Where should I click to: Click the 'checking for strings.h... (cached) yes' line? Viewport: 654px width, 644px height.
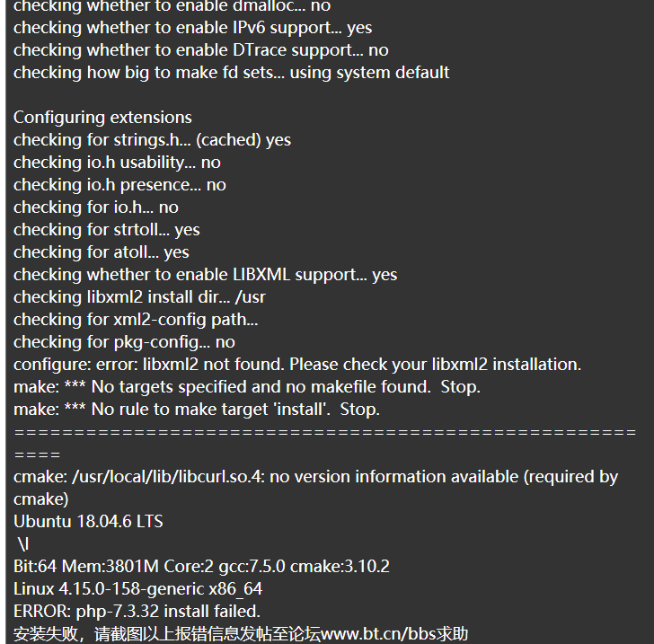pyautogui.click(x=152, y=140)
